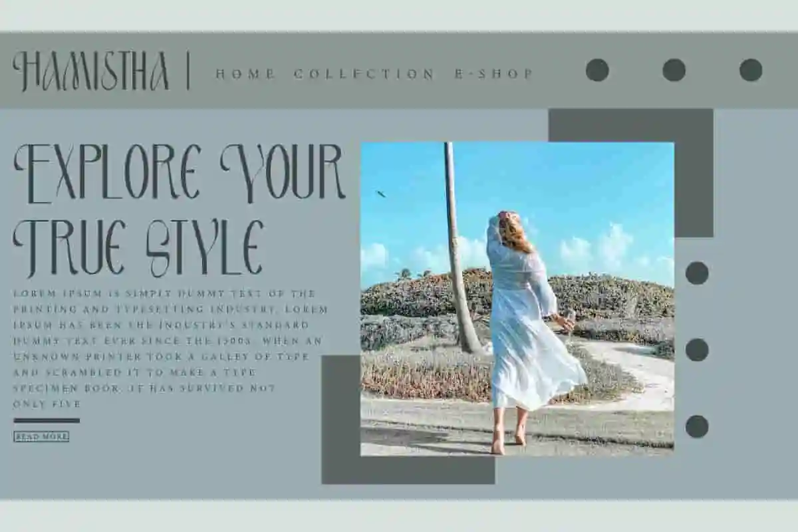Select the middle header circle icon
This screenshot has width=798, height=532.
pyautogui.click(x=674, y=70)
